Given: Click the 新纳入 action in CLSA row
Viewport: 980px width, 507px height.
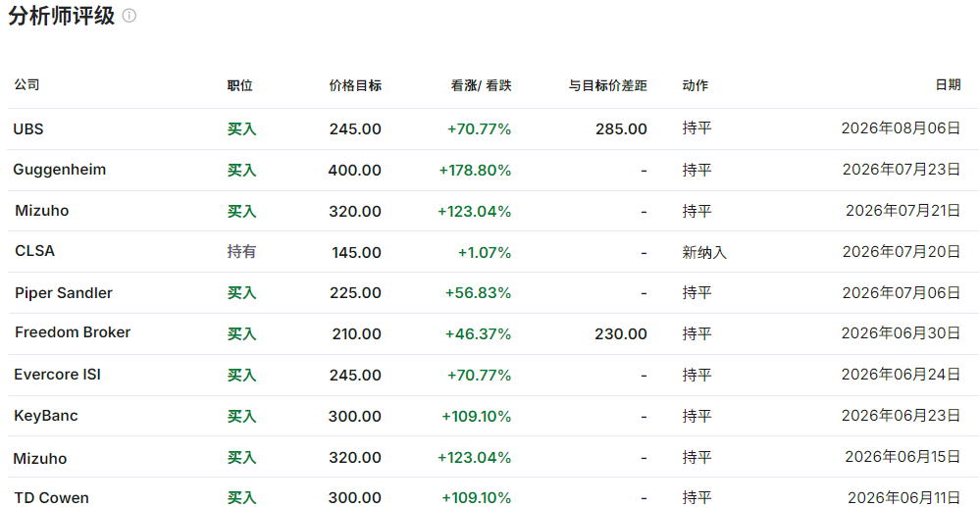Looking at the screenshot, I should (x=704, y=253).
